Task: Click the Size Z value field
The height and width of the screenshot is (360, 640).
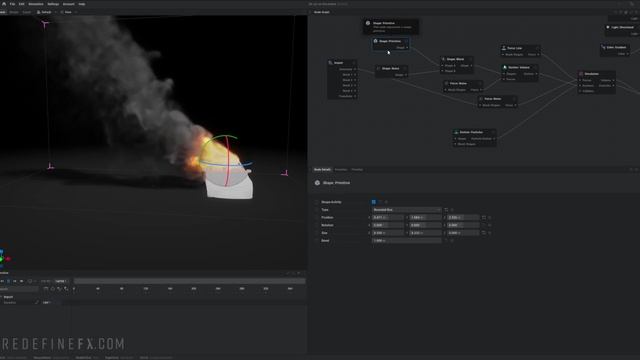Action: click(462, 233)
